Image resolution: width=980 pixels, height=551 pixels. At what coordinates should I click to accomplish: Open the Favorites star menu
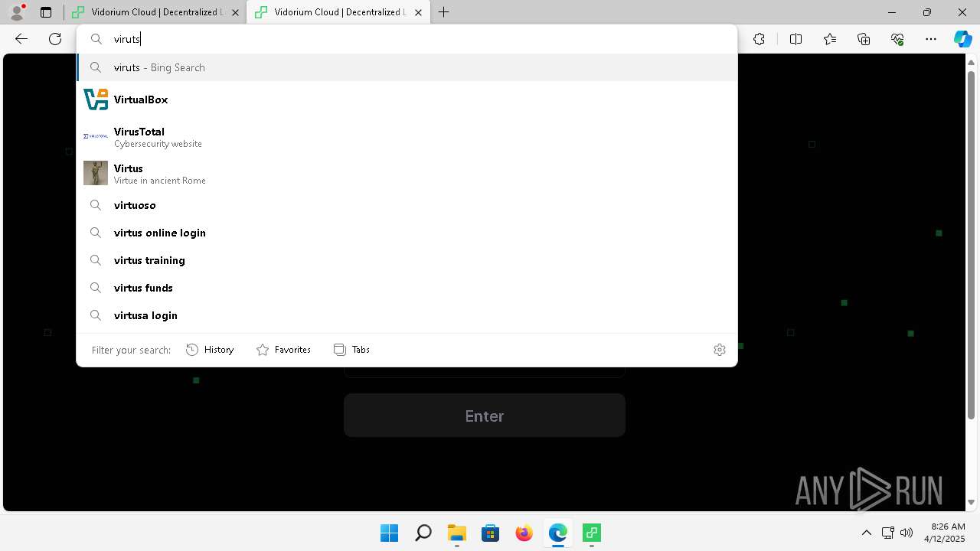tap(830, 39)
